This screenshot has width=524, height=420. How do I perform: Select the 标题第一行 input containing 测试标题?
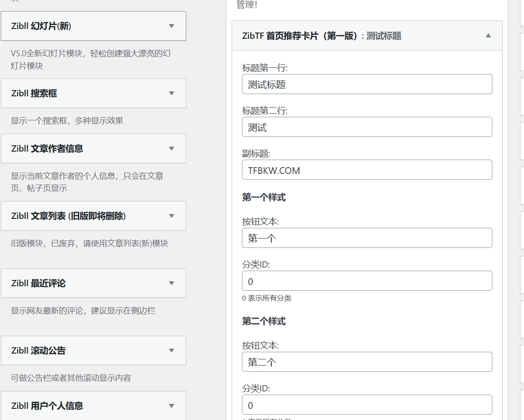[x=366, y=84]
